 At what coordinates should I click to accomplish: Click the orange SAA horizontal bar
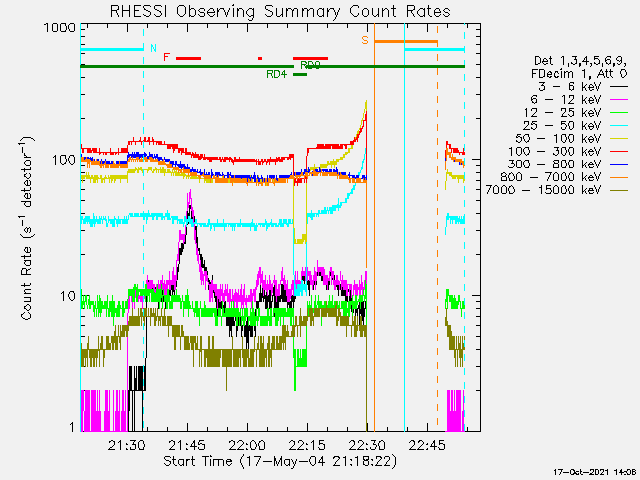(406, 42)
